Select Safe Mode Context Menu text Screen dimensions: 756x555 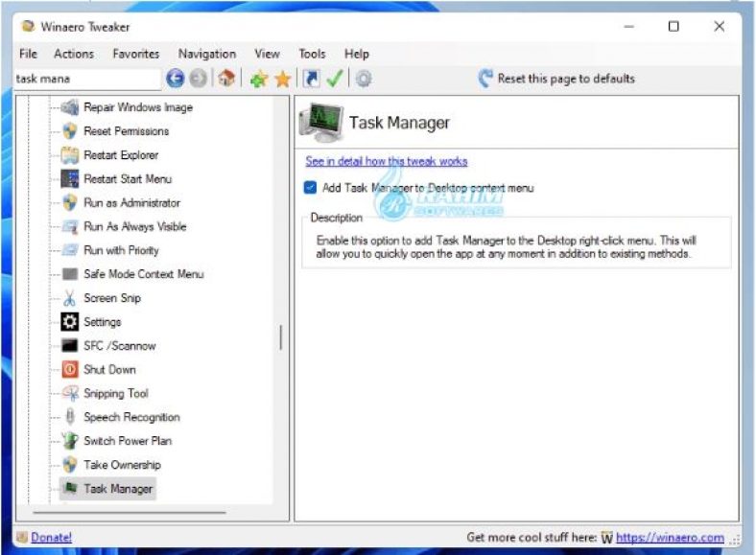click(144, 274)
